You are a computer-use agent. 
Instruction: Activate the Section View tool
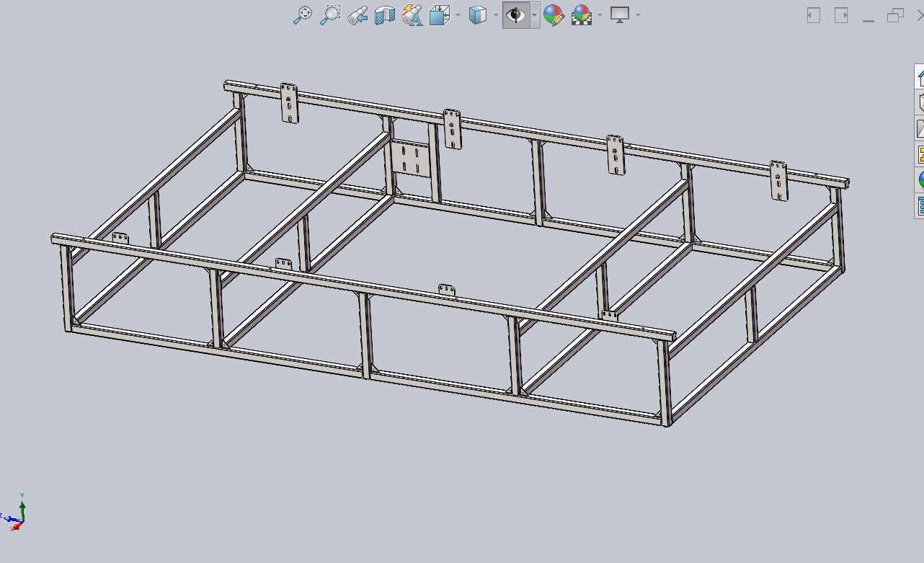pyautogui.click(x=385, y=15)
